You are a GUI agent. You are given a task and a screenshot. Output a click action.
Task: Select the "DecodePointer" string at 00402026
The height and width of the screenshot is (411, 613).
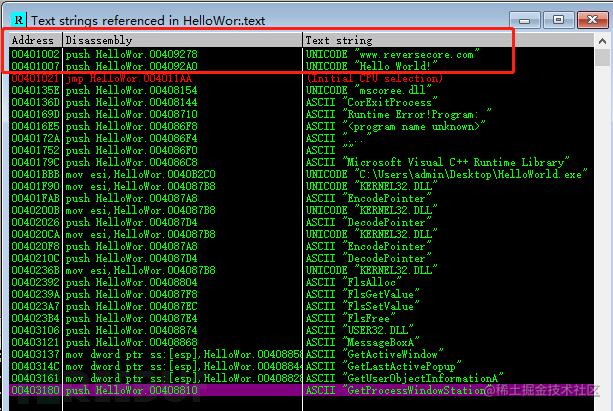368,222
